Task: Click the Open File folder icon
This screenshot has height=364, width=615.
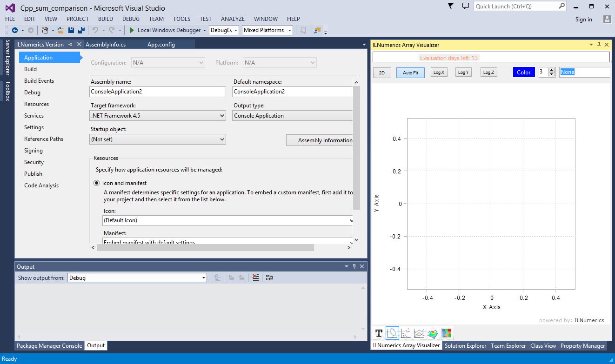Action: (61, 30)
